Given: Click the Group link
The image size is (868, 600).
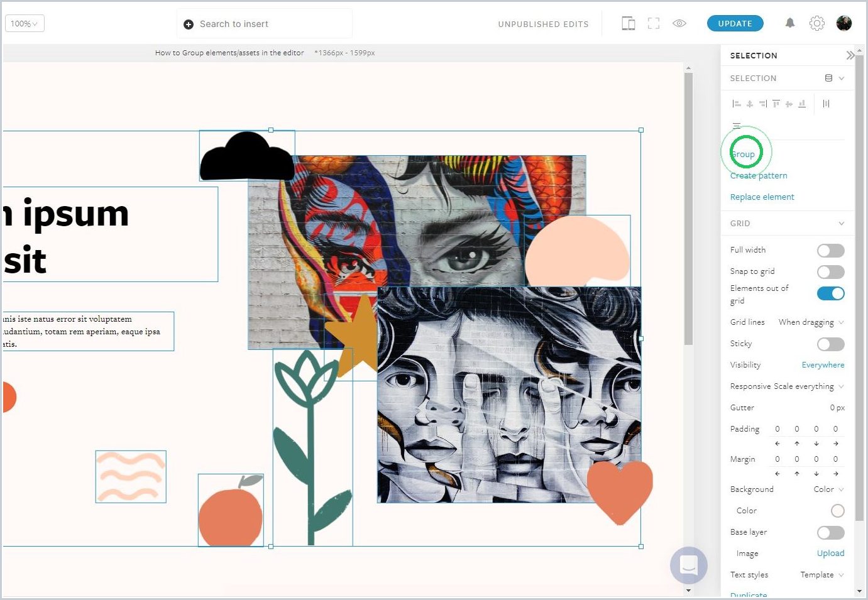Looking at the screenshot, I should pos(743,155).
